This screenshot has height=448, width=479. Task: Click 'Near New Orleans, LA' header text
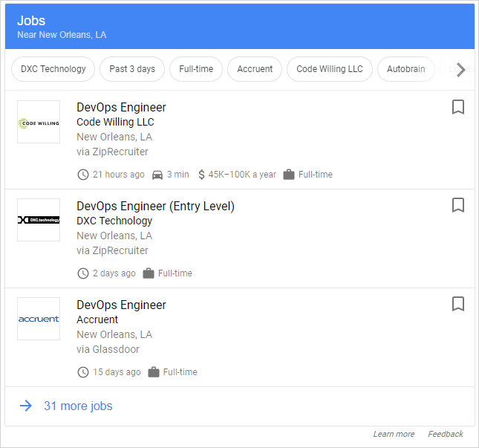pyautogui.click(x=62, y=35)
